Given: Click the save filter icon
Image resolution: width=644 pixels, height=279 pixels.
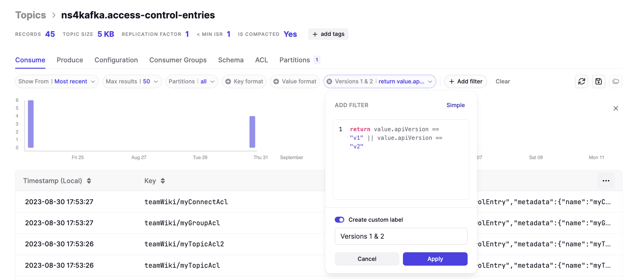Looking at the screenshot, I should (x=599, y=81).
